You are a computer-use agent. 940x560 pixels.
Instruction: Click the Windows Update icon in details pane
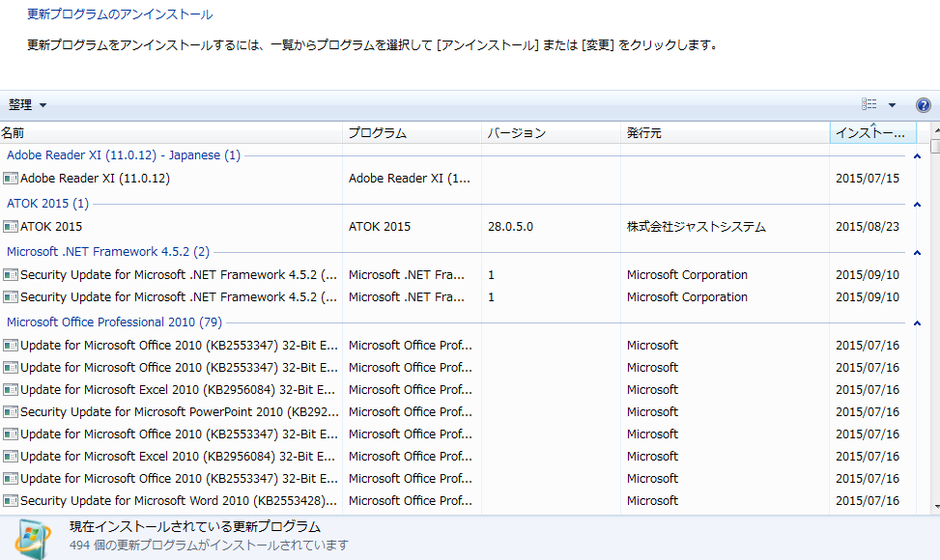33,539
